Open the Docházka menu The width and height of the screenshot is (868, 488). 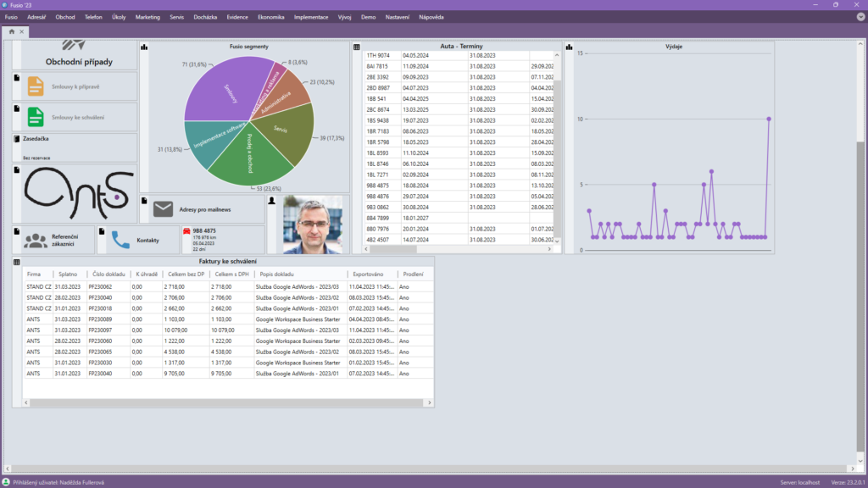tap(205, 17)
